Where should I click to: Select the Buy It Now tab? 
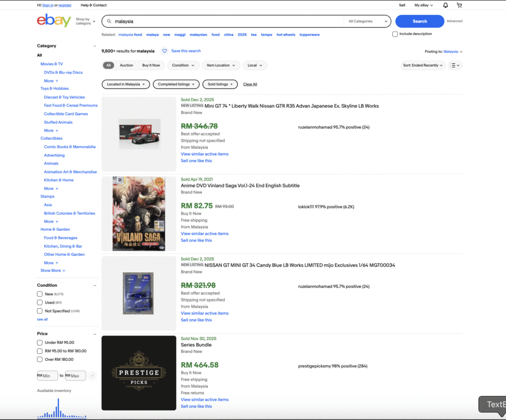[151, 65]
